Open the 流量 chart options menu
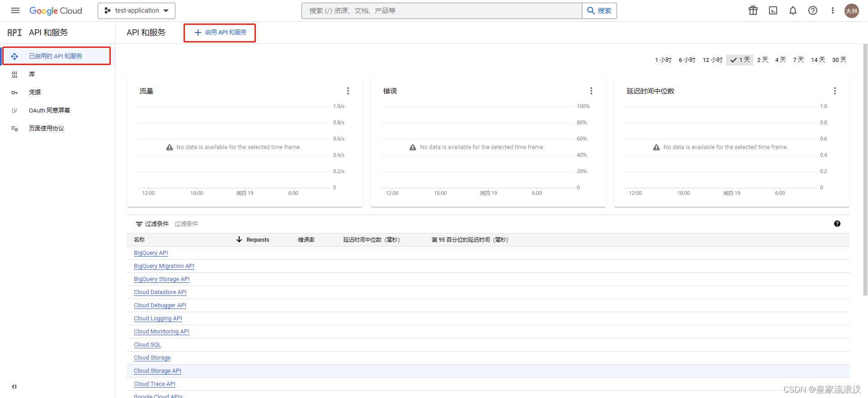Viewport: 868px width, 398px height. click(348, 91)
